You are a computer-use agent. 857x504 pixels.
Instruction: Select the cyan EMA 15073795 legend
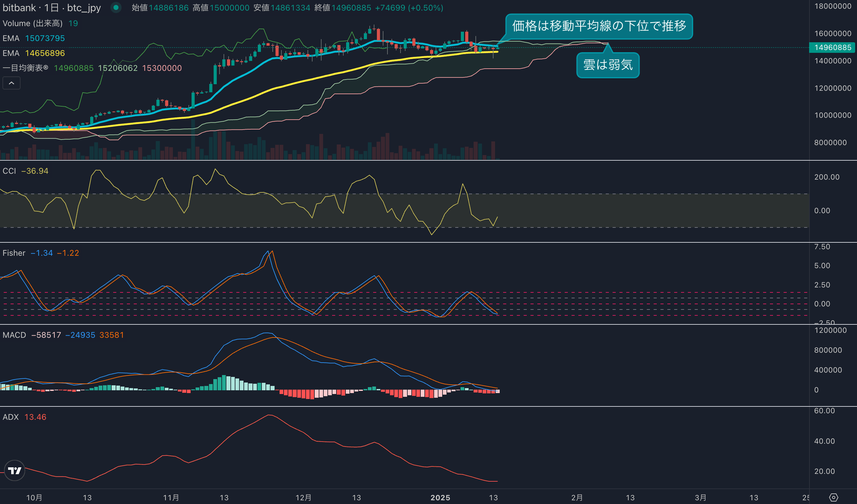(x=34, y=38)
